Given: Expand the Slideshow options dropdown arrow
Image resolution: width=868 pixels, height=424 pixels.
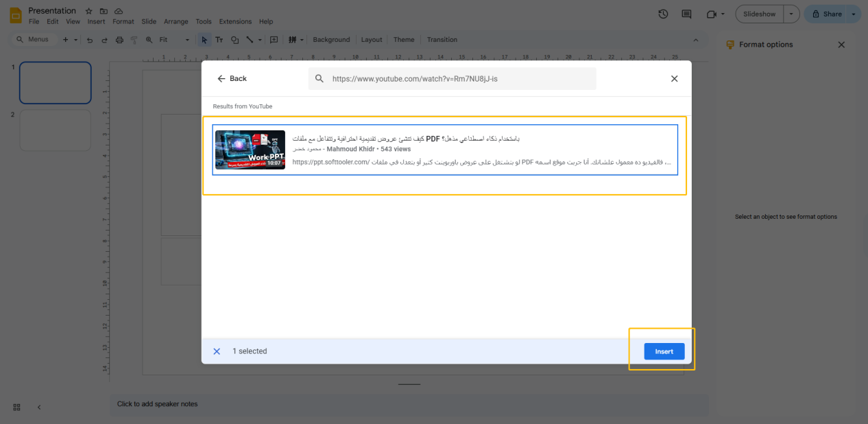Looking at the screenshot, I should (x=792, y=14).
